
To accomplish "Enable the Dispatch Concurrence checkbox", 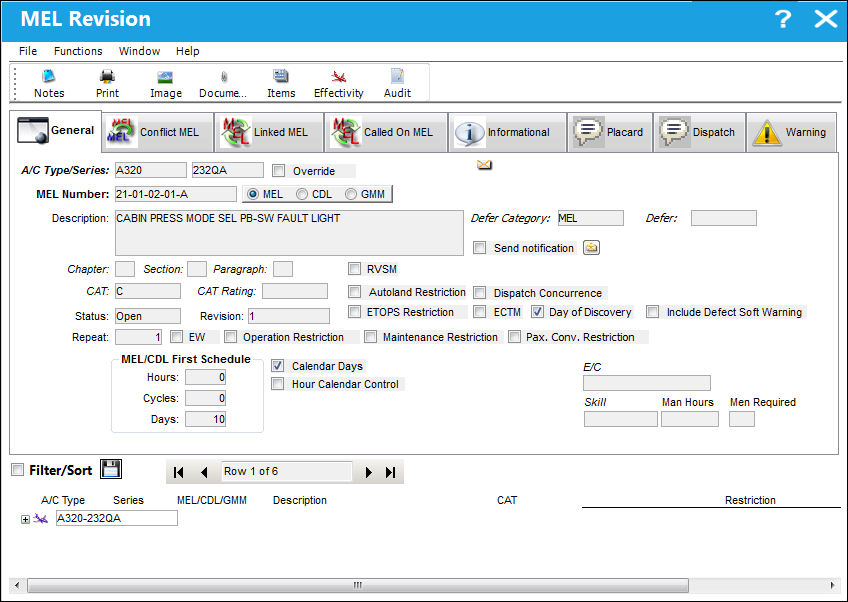I will point(479,293).
